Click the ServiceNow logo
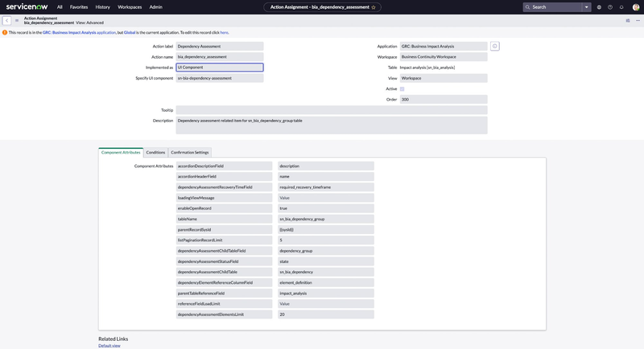The image size is (644, 349). 27,6
